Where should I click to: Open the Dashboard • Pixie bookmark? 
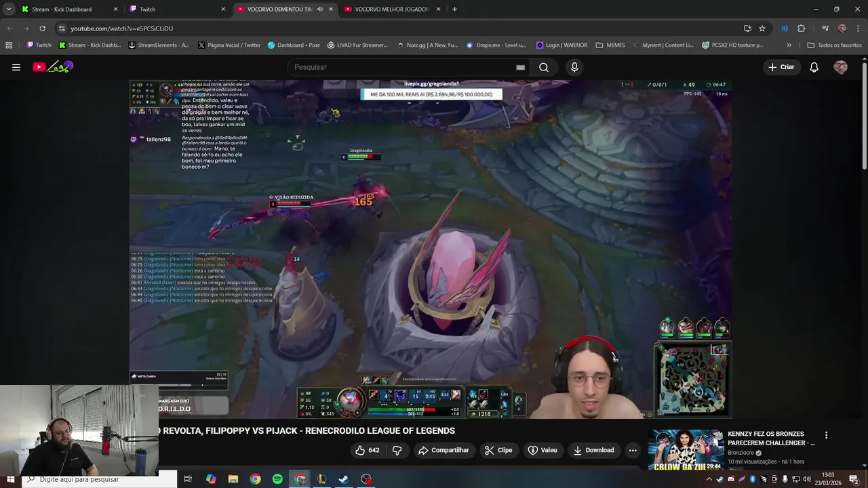(294, 45)
